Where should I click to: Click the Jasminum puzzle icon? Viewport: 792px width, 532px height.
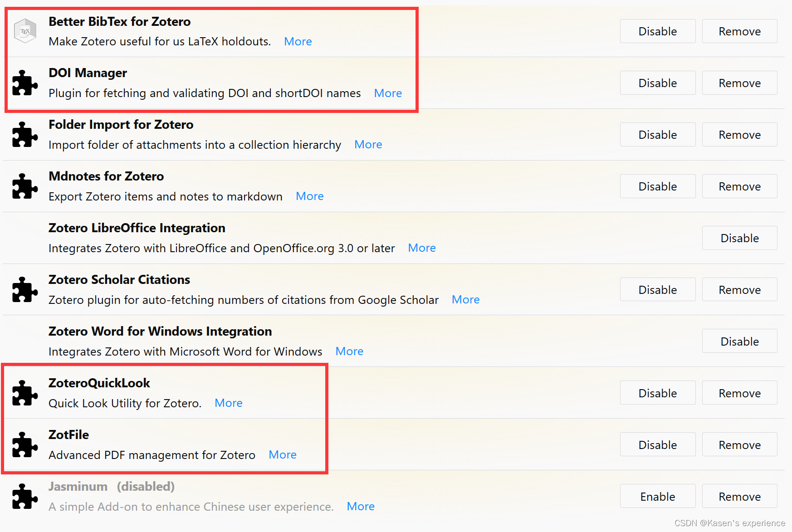point(25,496)
